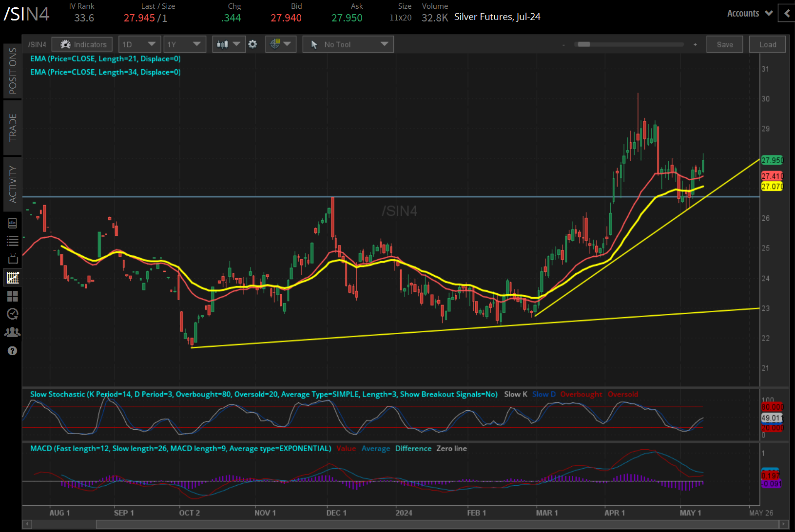Click the chart settings gear icon
This screenshot has height=532, width=795.
(252, 44)
